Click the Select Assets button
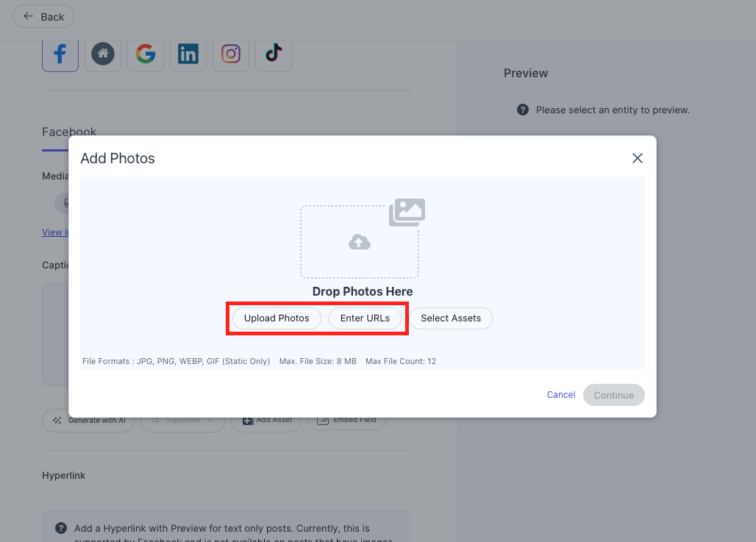This screenshot has height=542, width=756. click(451, 318)
